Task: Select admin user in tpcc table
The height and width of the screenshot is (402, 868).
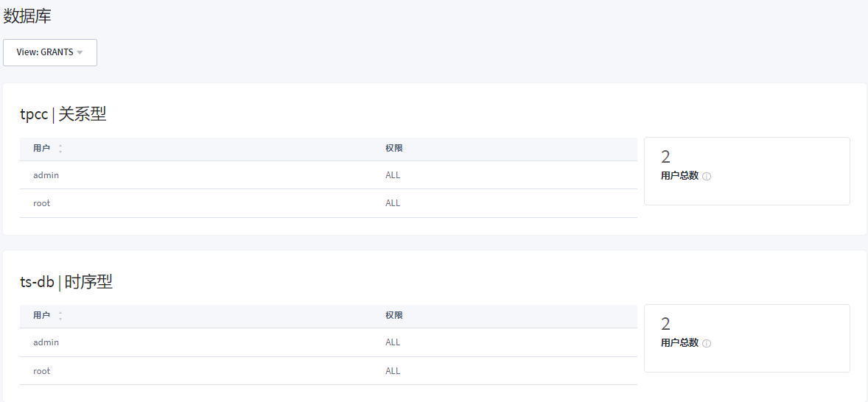Action: [x=46, y=175]
